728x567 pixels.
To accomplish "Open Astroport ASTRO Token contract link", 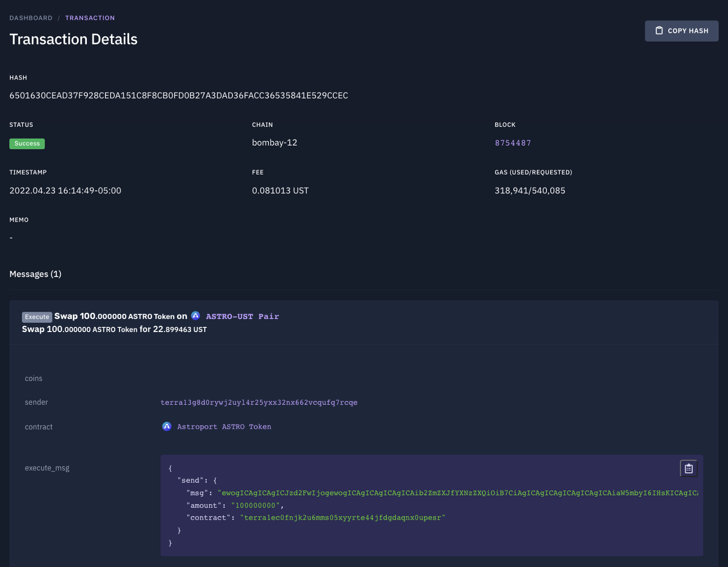I will click(x=224, y=427).
